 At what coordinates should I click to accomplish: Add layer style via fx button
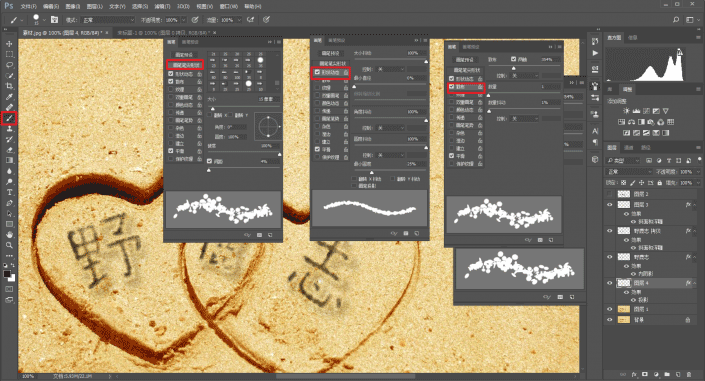point(634,374)
